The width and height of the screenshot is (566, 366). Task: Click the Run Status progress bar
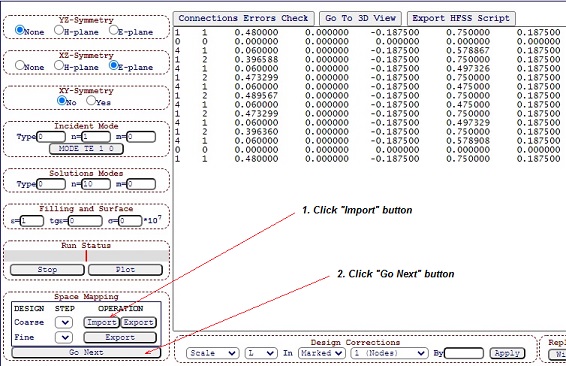(87, 256)
